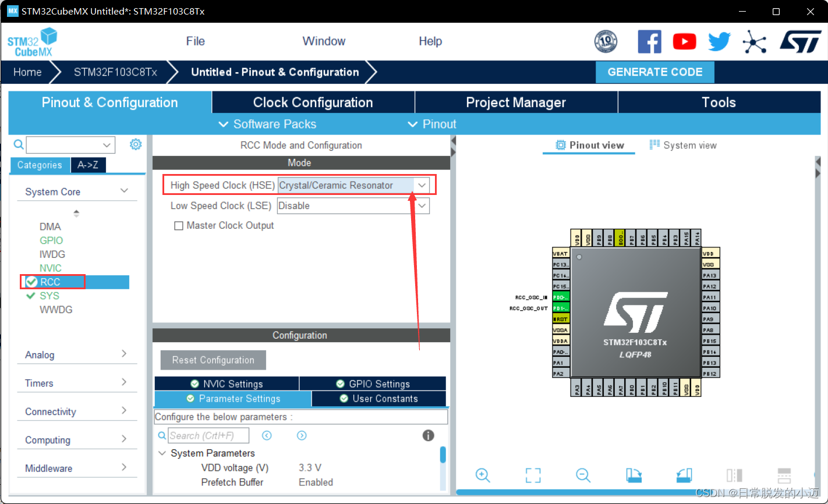Rotate the chip clockwise
The image size is (828, 504).
[634, 475]
